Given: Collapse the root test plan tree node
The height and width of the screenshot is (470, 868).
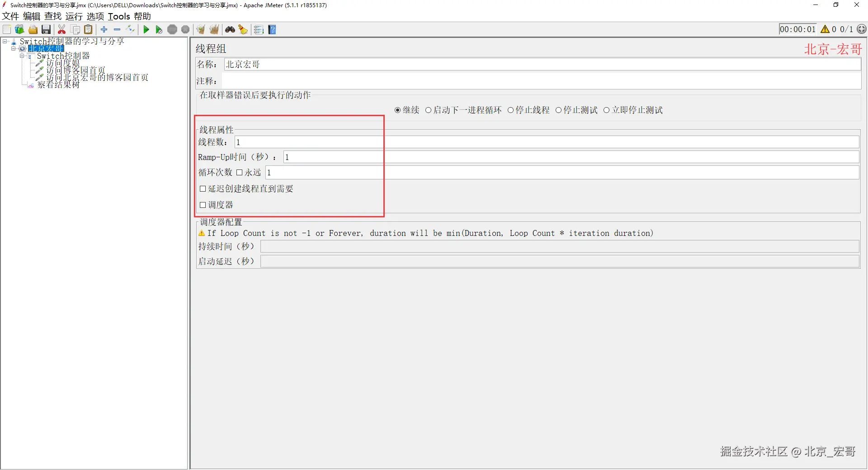Looking at the screenshot, I should [5, 41].
